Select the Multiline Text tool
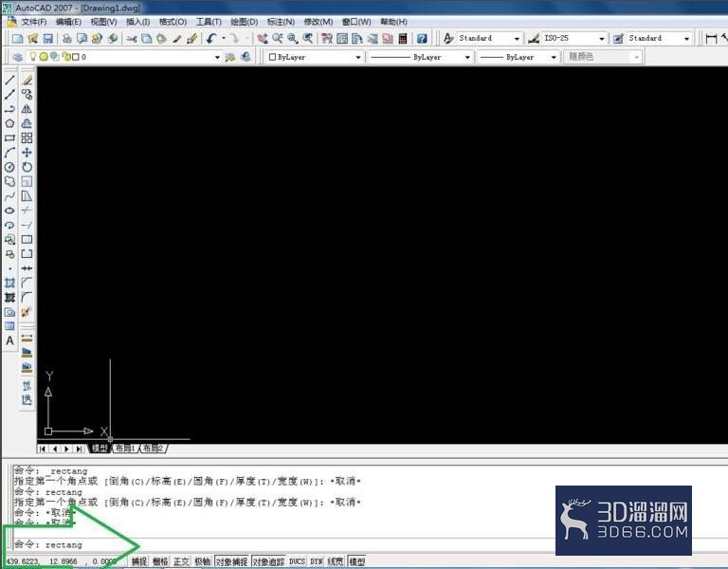The height and width of the screenshot is (569, 728). coord(9,341)
